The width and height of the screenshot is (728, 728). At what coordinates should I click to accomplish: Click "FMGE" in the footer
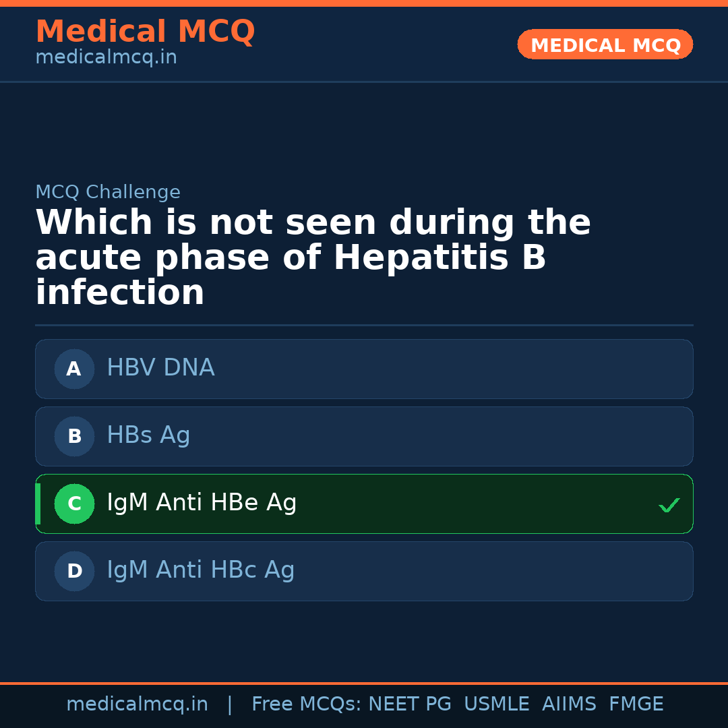pos(636,704)
